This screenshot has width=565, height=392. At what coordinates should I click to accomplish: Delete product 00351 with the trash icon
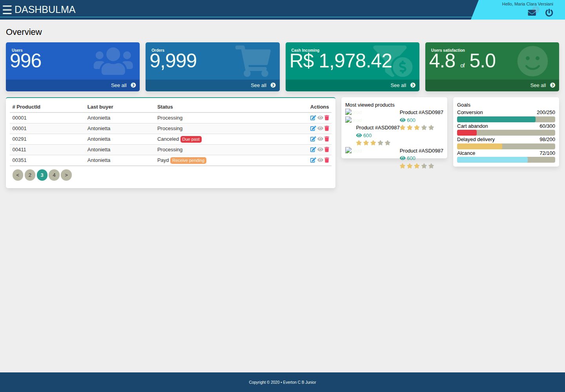coord(327,160)
